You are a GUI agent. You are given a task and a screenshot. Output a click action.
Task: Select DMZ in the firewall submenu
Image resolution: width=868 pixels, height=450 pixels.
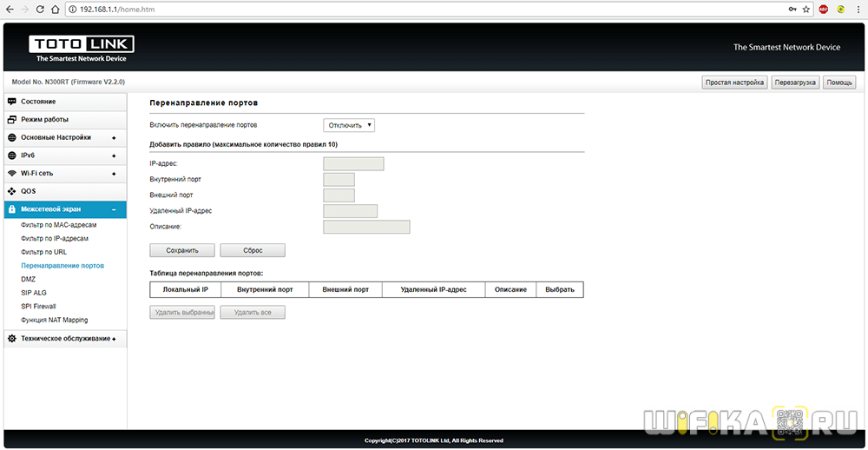pos(29,280)
